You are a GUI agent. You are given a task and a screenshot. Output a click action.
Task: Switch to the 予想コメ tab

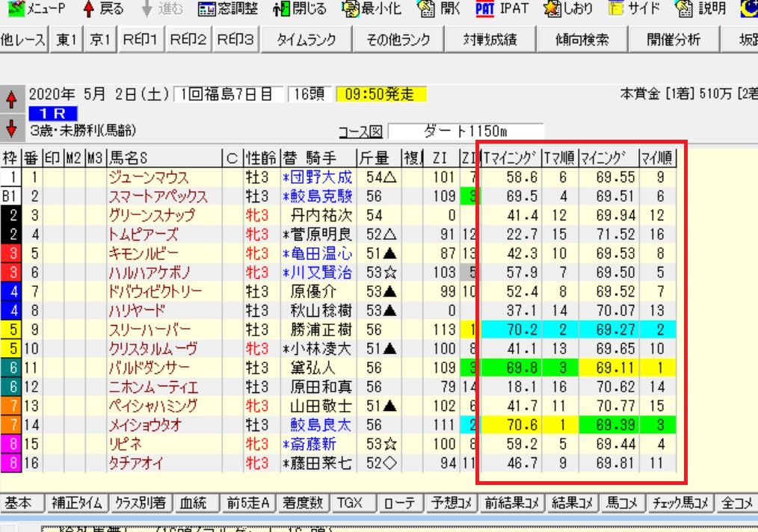[x=452, y=503]
